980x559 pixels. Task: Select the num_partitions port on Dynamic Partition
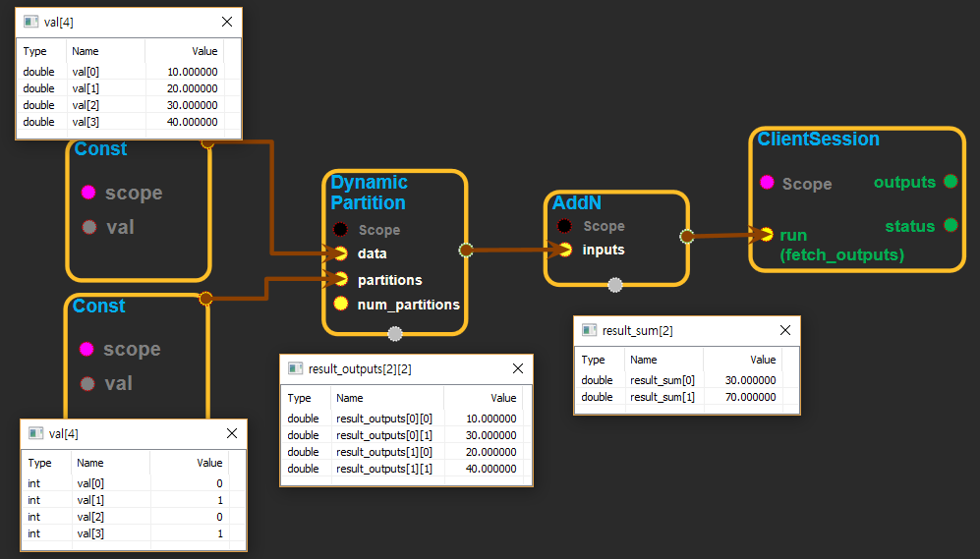[x=340, y=304]
